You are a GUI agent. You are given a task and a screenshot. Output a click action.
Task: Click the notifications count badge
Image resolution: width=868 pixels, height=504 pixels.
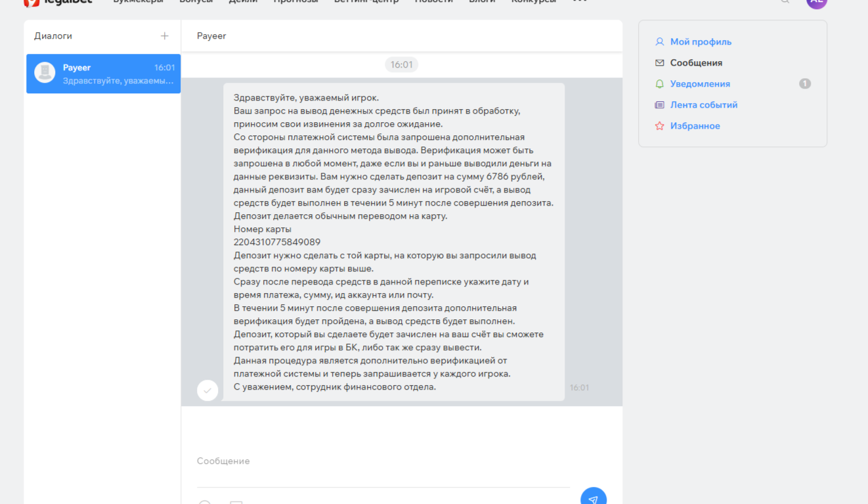[804, 83]
